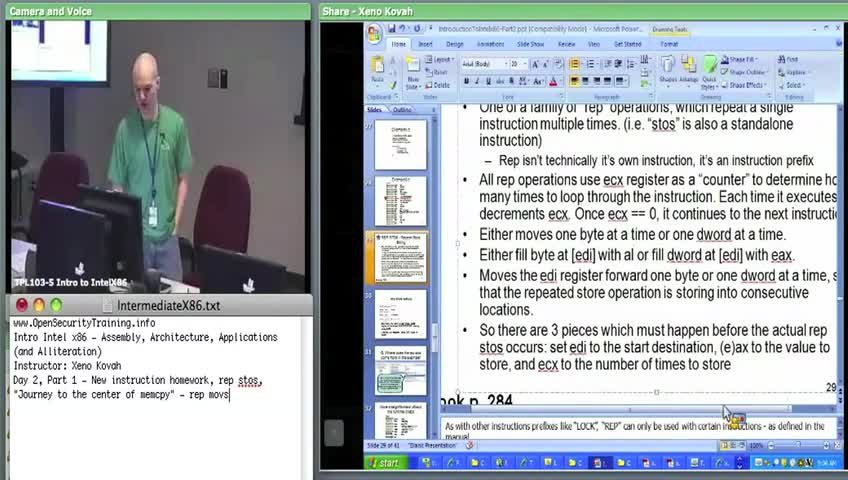
Task: Undo the last action
Action: [402, 29]
